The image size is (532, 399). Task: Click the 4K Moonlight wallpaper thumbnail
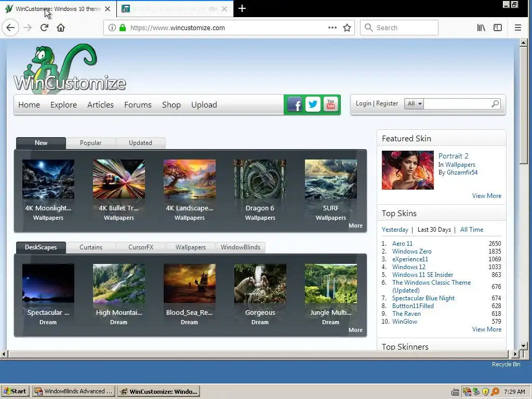(48, 179)
